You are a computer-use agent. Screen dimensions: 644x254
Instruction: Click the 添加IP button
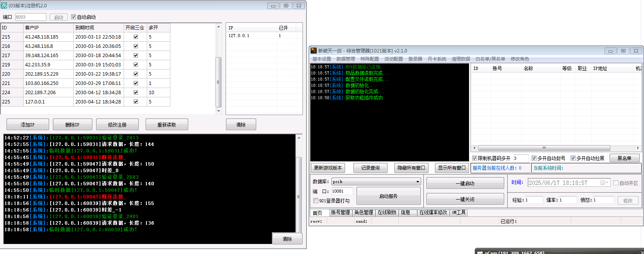point(28,125)
